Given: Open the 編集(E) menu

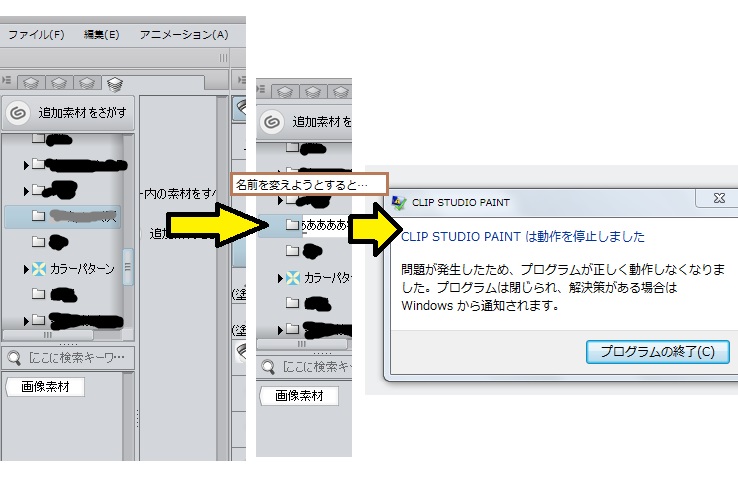Looking at the screenshot, I should 101,34.
